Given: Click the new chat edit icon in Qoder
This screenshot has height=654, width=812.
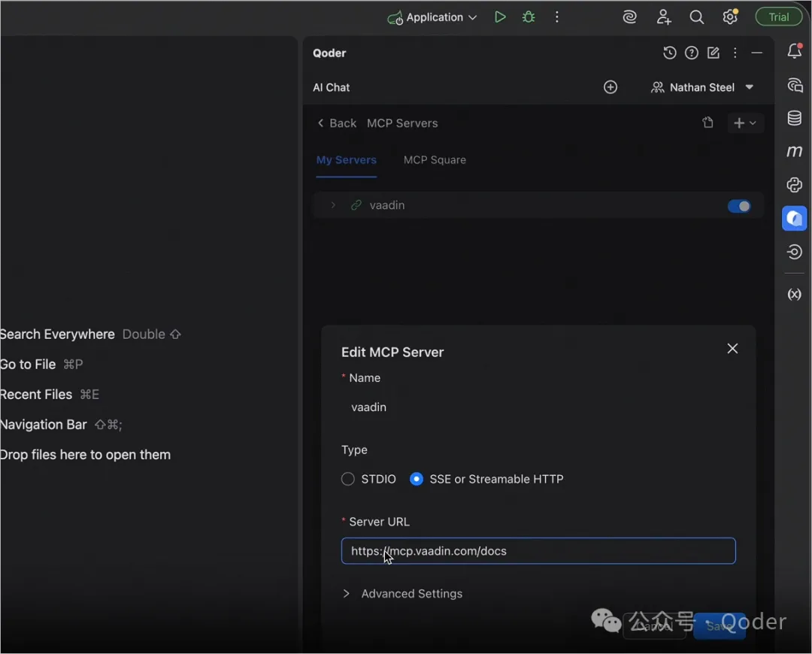Looking at the screenshot, I should pyautogui.click(x=713, y=53).
